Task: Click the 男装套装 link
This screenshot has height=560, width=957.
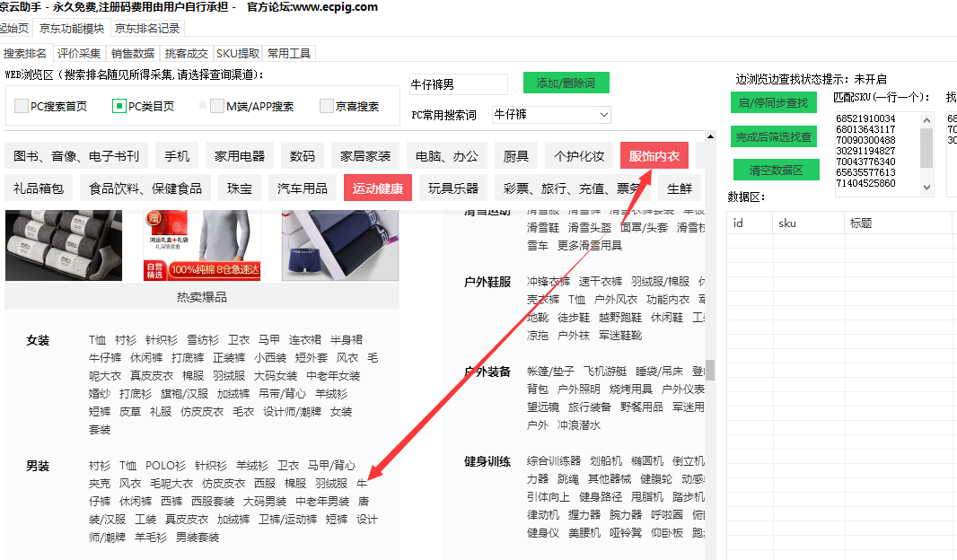Action: (x=198, y=538)
